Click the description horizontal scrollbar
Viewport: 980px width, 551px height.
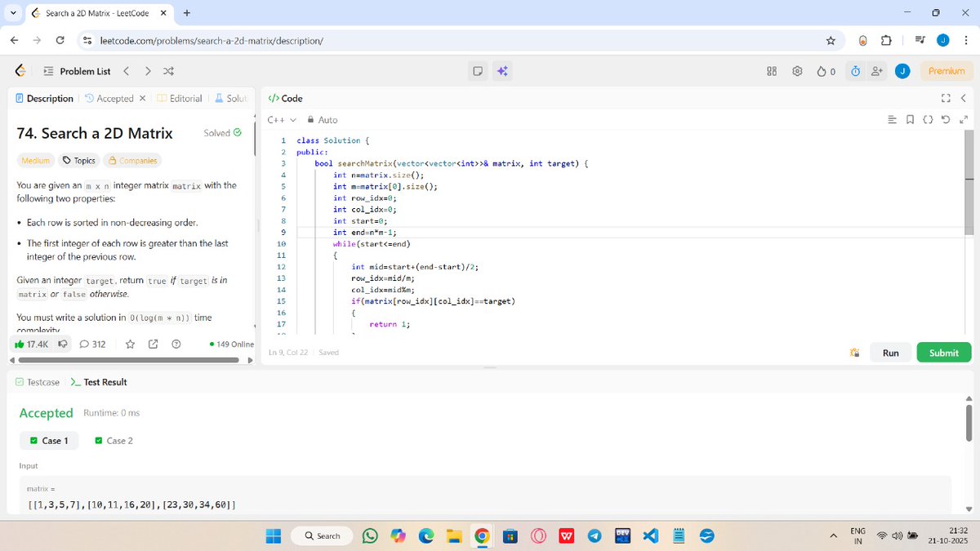click(x=131, y=361)
